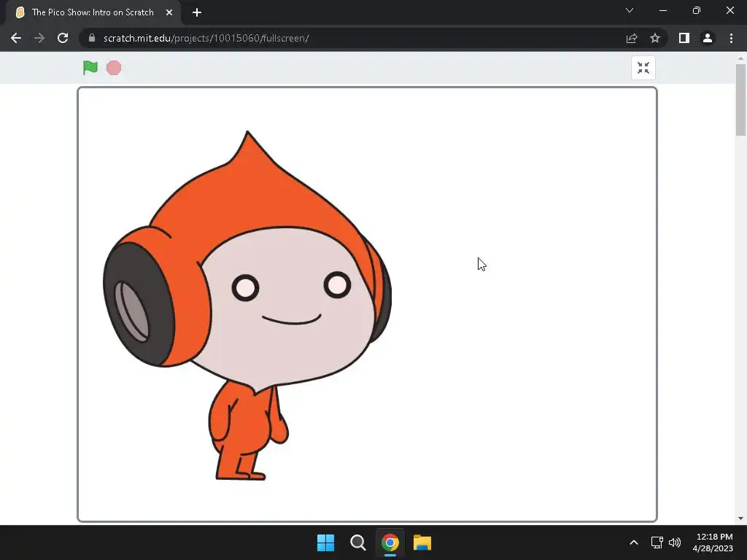Image resolution: width=747 pixels, height=560 pixels.
Task: Open the Chrome profile menu
Action: [x=708, y=38]
